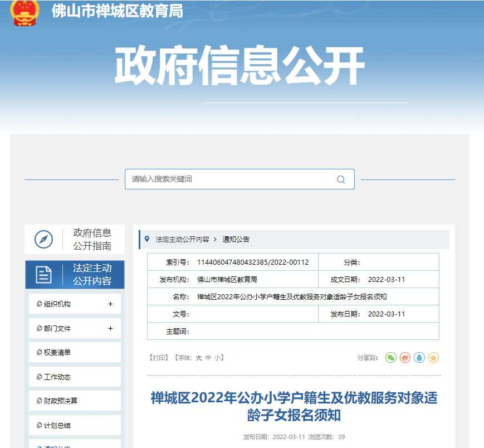Click the compass icon for 政府信息公开指南

pyautogui.click(x=43, y=239)
